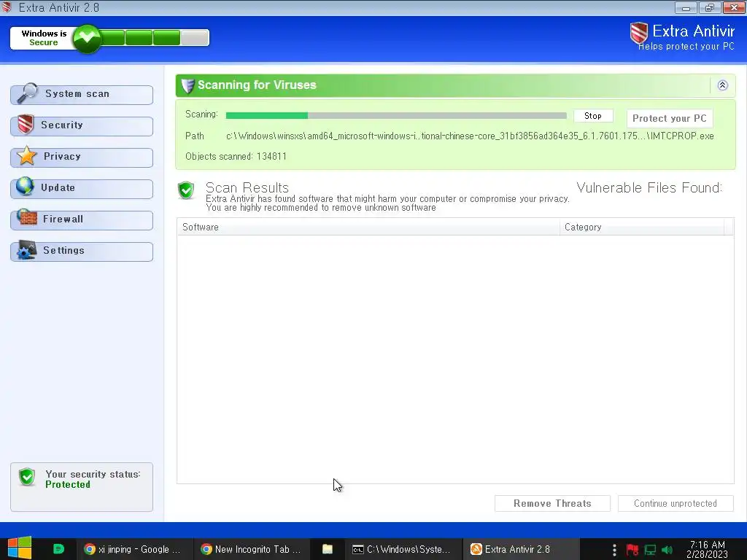This screenshot has width=747, height=560.
Task: Click the Protected status text
Action: pos(68,484)
